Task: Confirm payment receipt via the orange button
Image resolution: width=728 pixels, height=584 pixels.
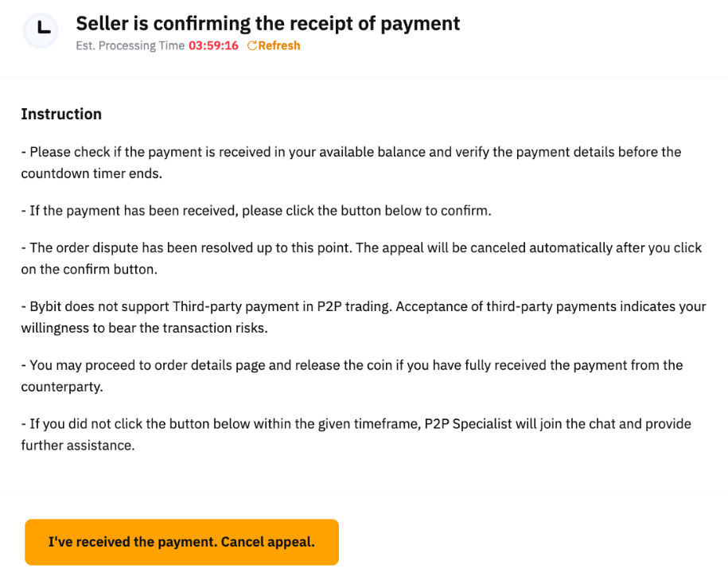Action: tap(181, 542)
